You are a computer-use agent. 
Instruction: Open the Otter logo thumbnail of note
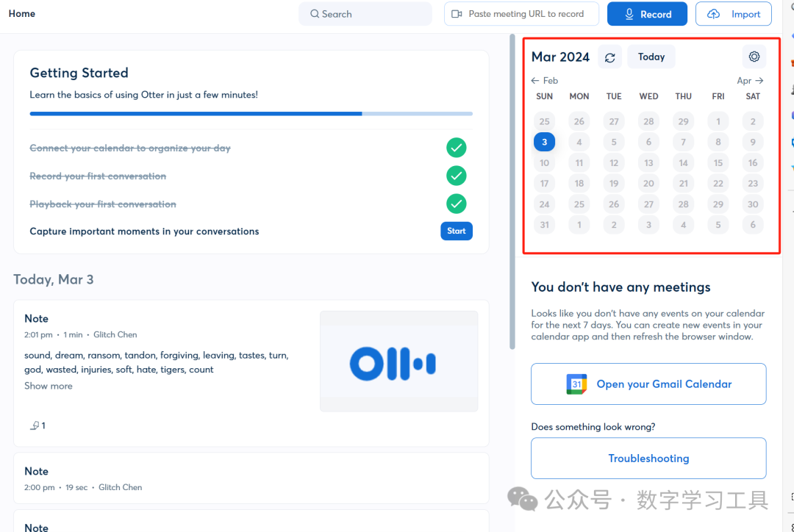(398, 362)
